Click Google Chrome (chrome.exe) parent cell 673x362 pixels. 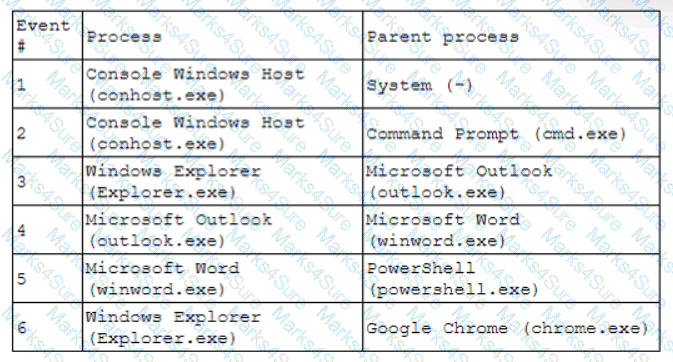(511, 327)
